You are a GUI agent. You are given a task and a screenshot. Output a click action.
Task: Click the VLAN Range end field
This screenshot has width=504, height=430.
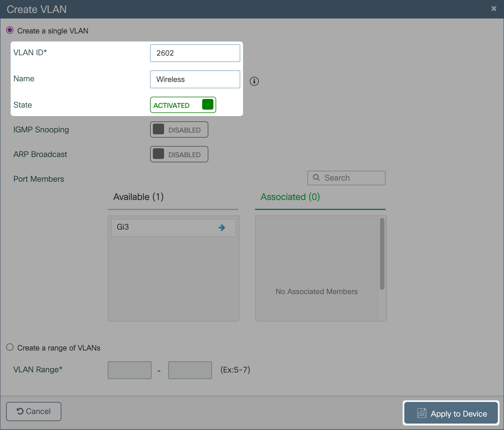[190, 370]
